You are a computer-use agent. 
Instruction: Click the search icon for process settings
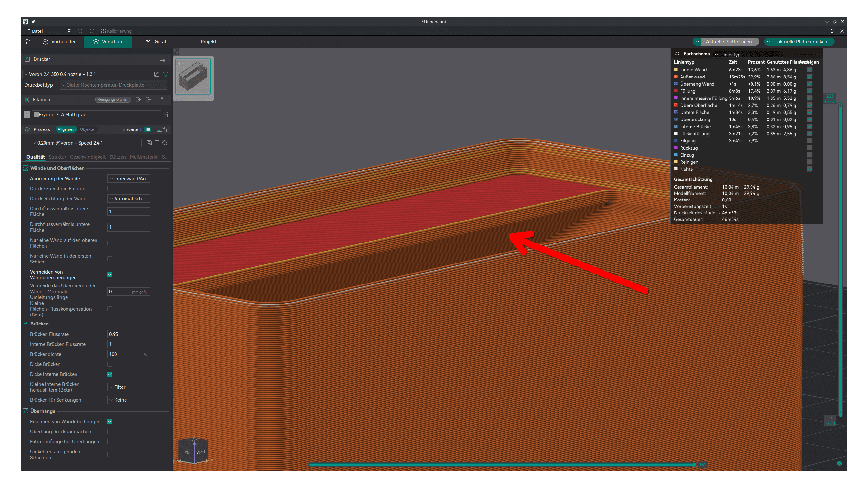point(165,143)
